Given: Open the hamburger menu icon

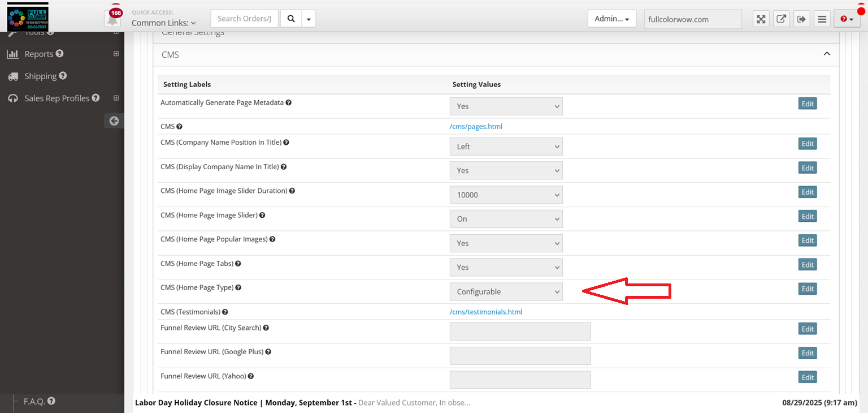Looking at the screenshot, I should [x=822, y=19].
